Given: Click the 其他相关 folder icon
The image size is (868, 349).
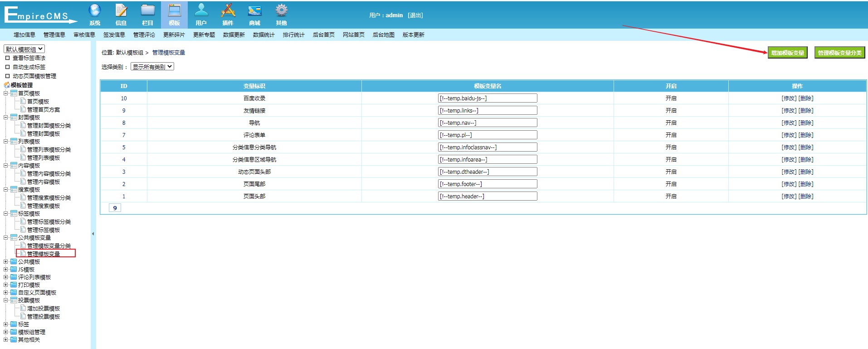Looking at the screenshot, I should point(14,339).
